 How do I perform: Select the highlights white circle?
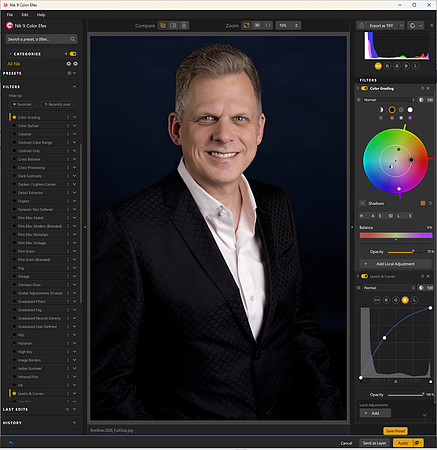[410, 110]
